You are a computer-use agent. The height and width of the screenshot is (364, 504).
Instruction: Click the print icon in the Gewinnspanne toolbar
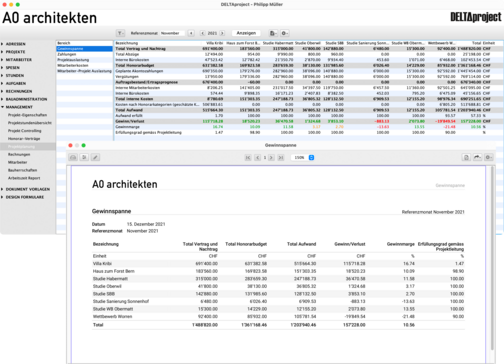tap(73, 157)
